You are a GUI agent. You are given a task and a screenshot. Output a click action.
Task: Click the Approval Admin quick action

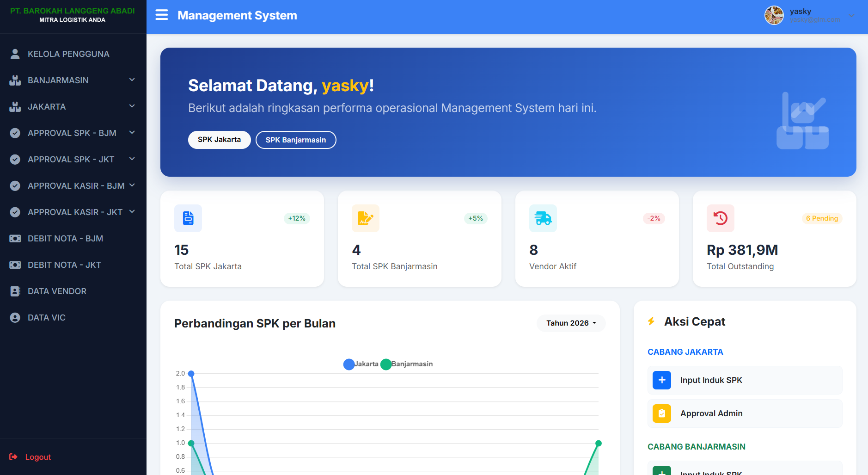click(x=745, y=413)
